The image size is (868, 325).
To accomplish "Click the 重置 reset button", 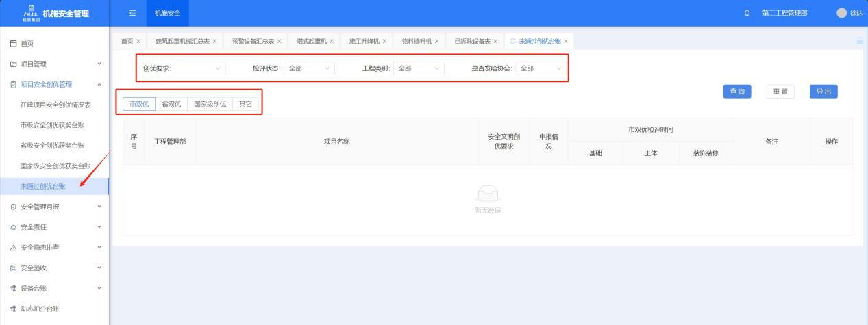I will (780, 92).
